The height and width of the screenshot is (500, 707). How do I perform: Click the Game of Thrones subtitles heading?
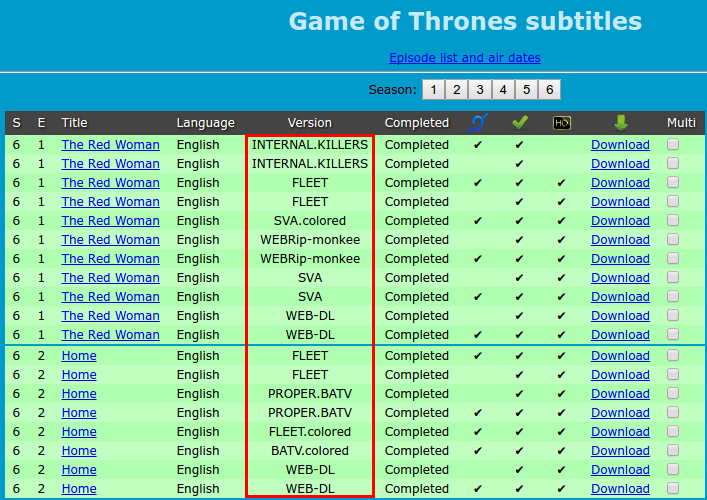(x=465, y=21)
